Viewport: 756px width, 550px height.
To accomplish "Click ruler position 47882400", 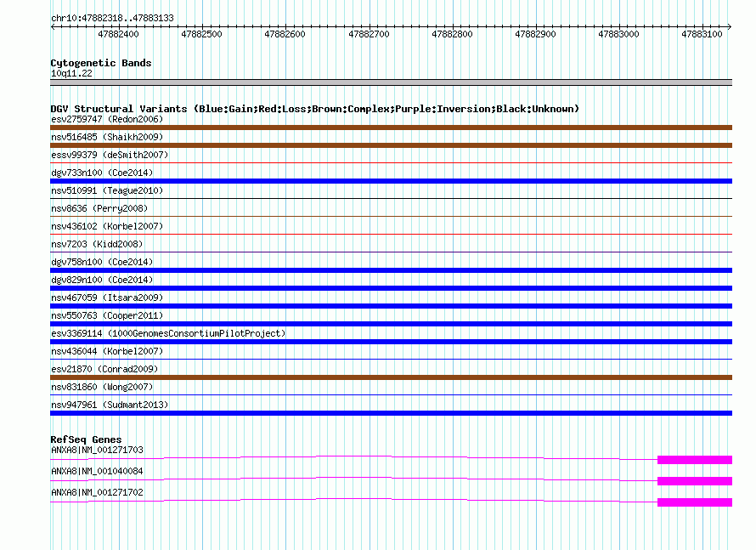I will (x=118, y=34).
